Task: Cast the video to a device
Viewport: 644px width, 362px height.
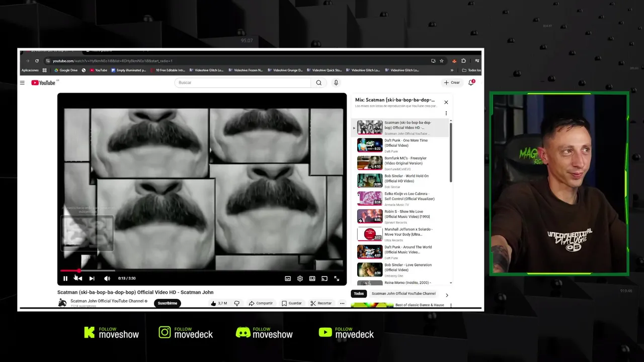Action: click(325, 279)
